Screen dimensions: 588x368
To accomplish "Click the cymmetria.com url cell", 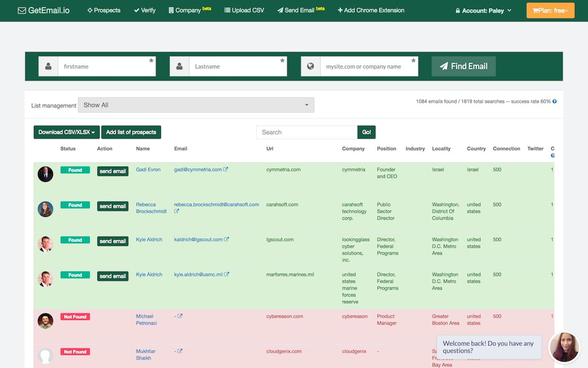I will click(x=283, y=169).
